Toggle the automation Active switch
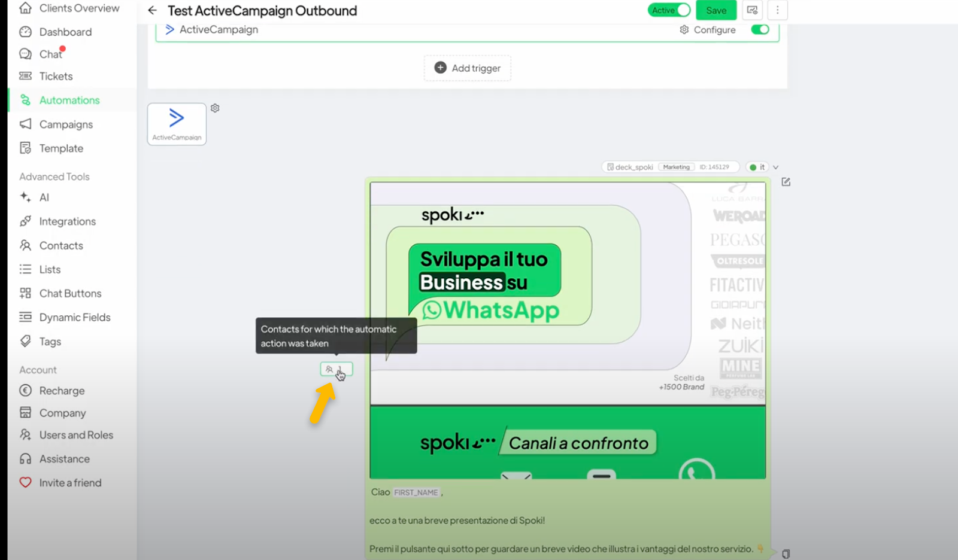The image size is (958, 560). [x=669, y=10]
